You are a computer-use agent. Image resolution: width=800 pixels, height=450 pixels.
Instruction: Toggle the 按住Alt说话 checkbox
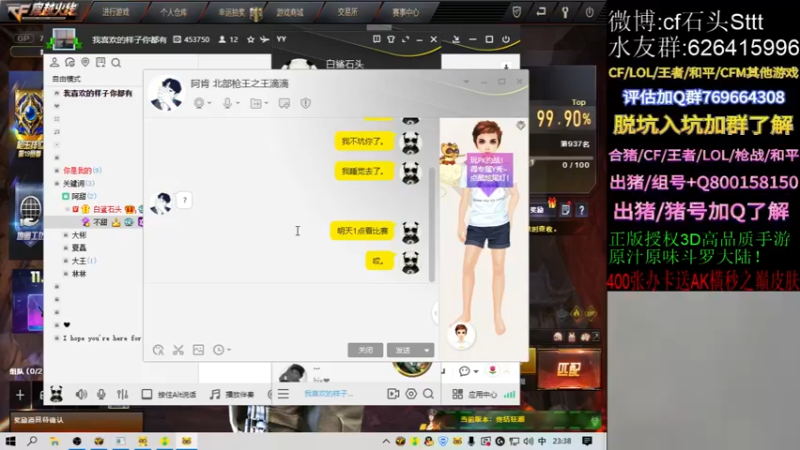click(146, 394)
